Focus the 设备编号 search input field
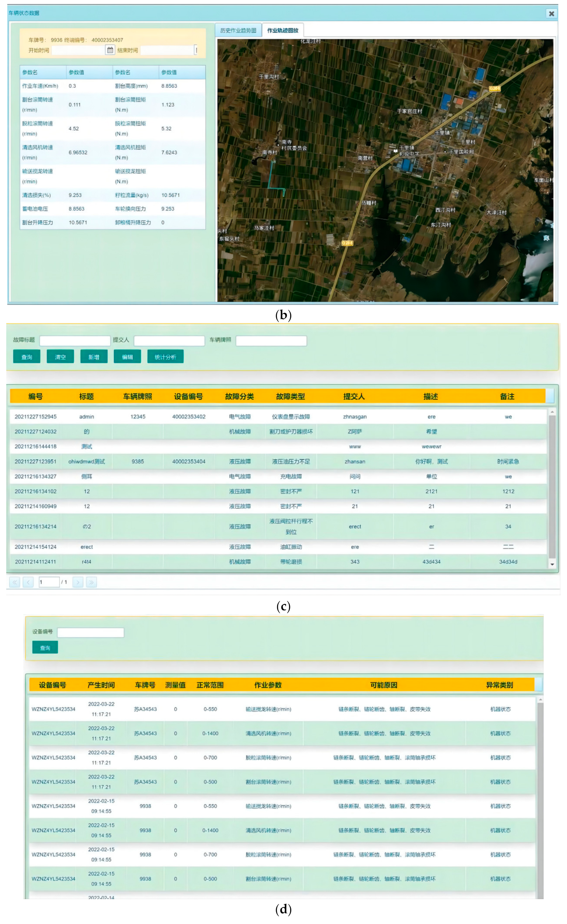The height and width of the screenshot is (924, 567). coord(90,632)
